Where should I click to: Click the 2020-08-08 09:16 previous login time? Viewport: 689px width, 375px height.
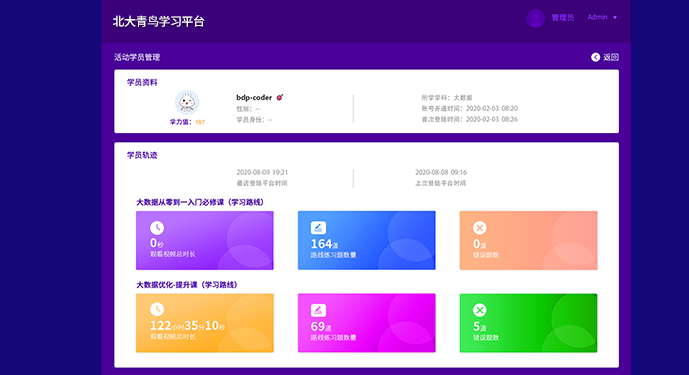(x=441, y=172)
